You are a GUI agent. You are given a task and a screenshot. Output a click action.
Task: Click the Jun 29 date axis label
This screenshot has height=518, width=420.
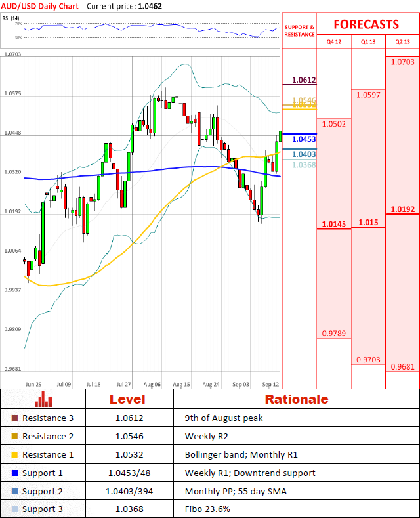pos(33,385)
